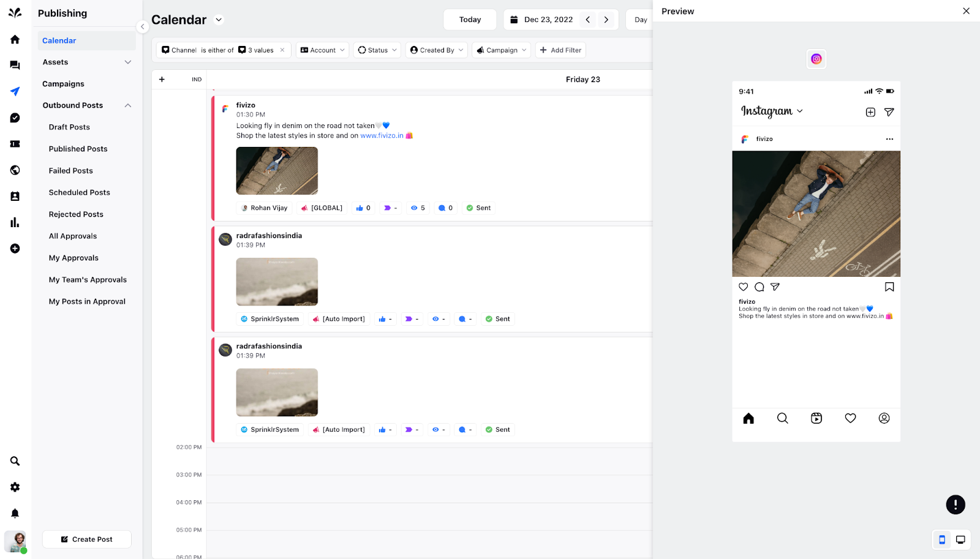The width and height of the screenshot is (980, 559).
Task: Open the Day view selector
Action: [x=640, y=20]
